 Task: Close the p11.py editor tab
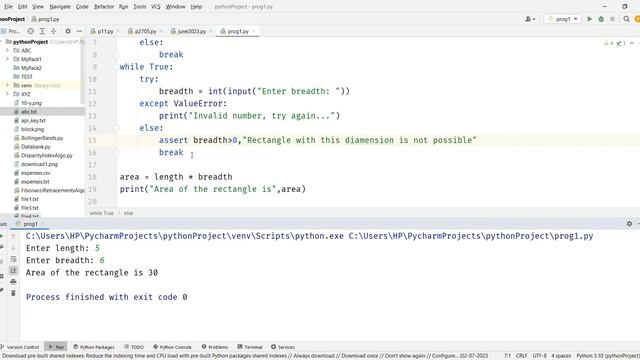(x=118, y=31)
